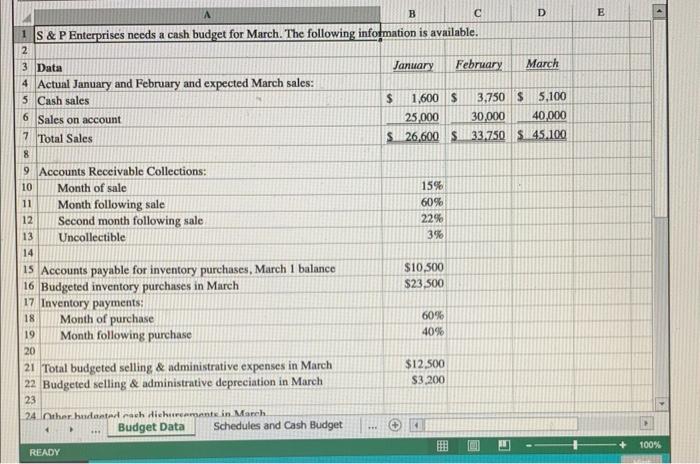Select the Uncollectible label cell
The height and width of the screenshot is (464, 700).
coord(209,237)
